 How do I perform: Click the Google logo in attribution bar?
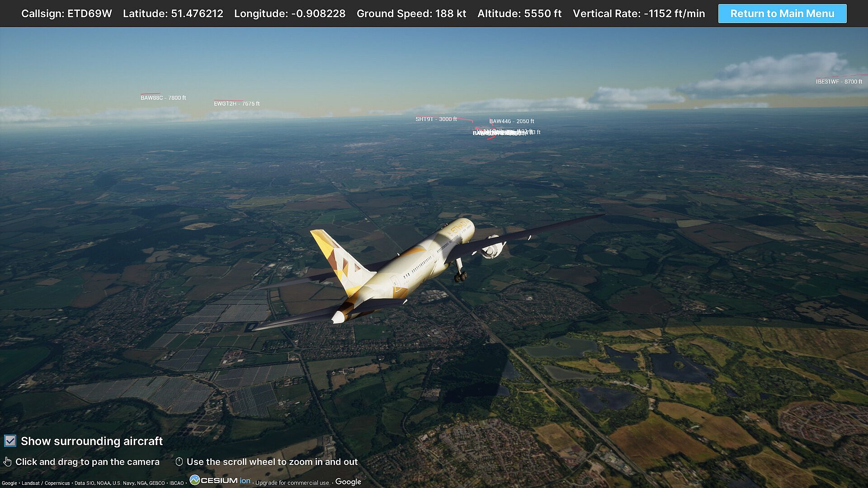pyautogui.click(x=348, y=482)
